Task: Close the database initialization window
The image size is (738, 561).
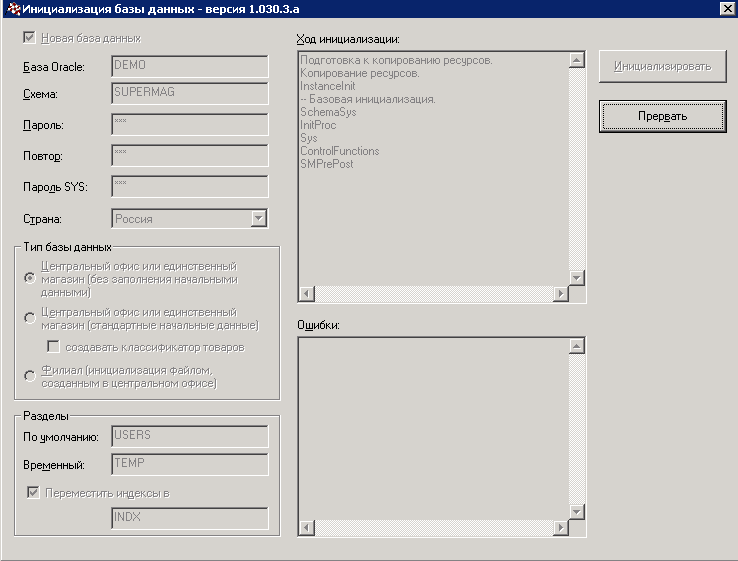Action: point(727,8)
